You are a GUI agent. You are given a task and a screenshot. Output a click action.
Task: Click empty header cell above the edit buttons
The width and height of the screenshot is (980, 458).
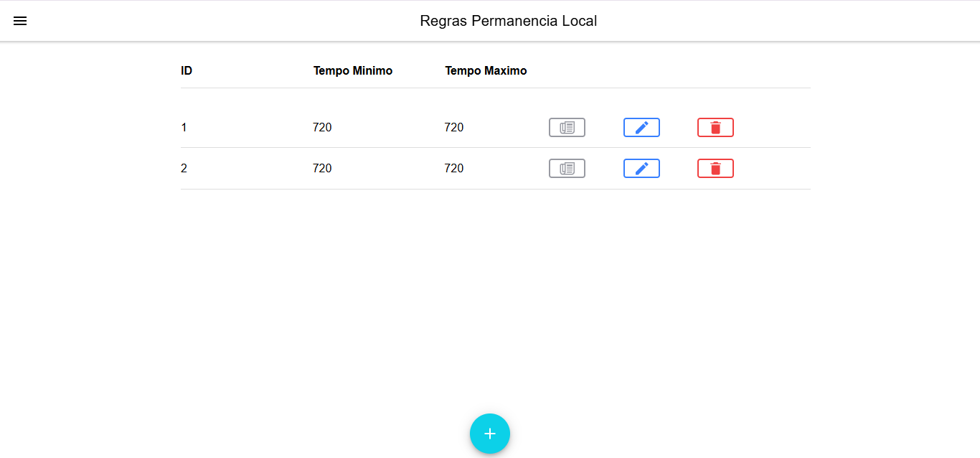click(641, 70)
